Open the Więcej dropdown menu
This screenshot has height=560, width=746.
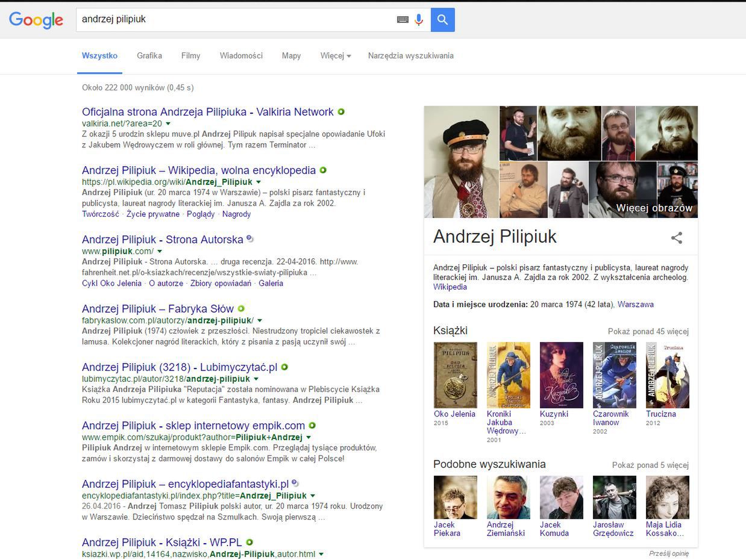coord(336,56)
